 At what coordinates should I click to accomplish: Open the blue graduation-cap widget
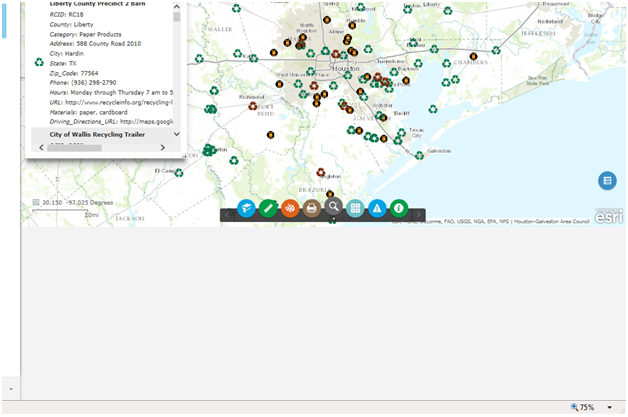246,208
